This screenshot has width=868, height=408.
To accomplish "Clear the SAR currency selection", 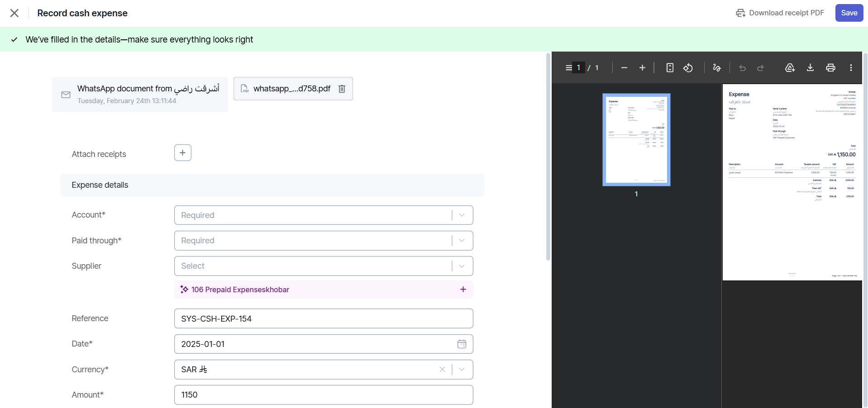I will (x=442, y=370).
